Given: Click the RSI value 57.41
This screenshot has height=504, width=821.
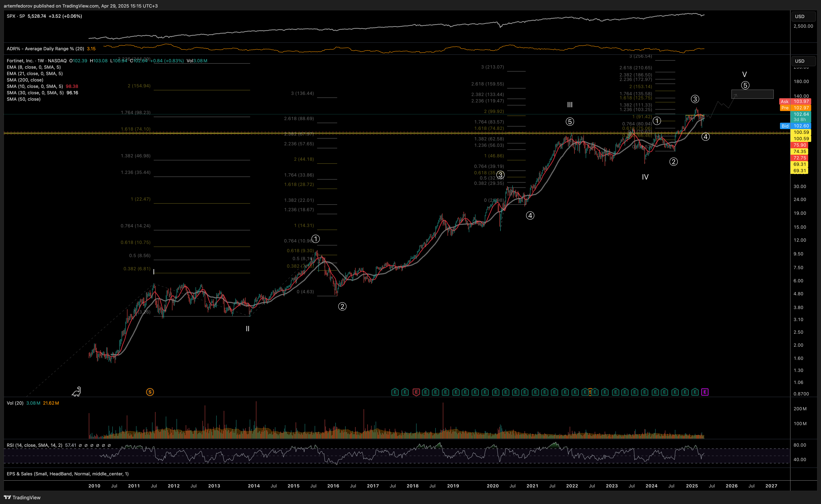Looking at the screenshot, I should coord(71,445).
